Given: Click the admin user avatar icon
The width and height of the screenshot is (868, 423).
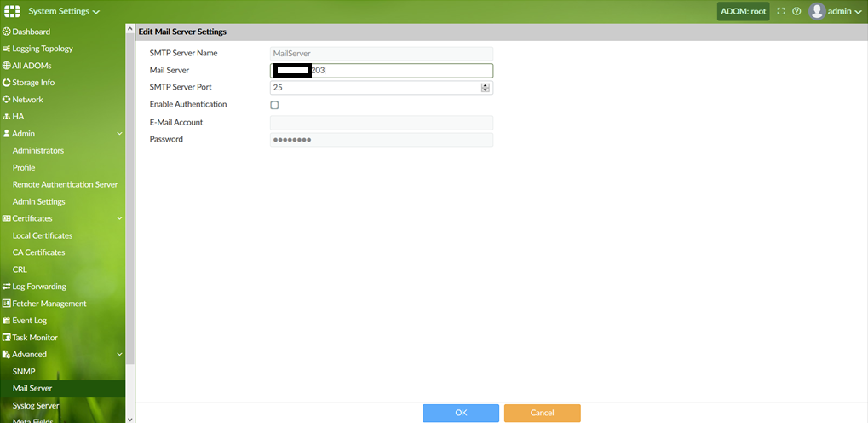Looking at the screenshot, I should coord(817,12).
